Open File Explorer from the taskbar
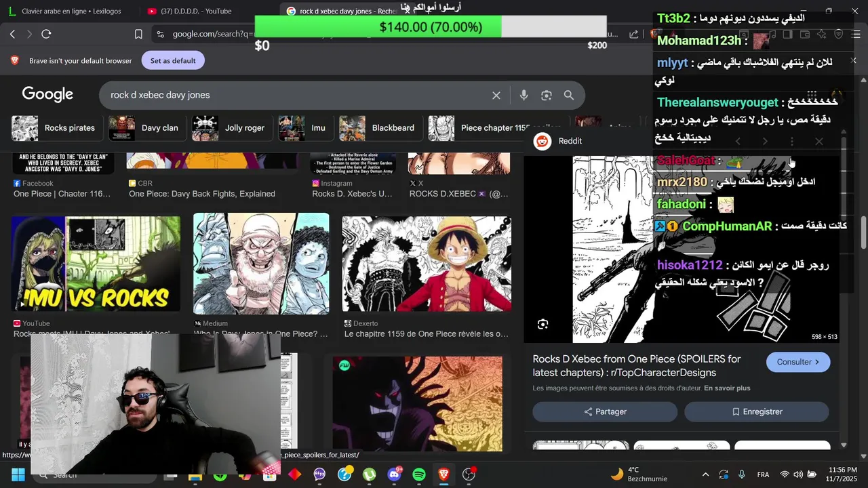Screen dimensions: 868x488 195,474
